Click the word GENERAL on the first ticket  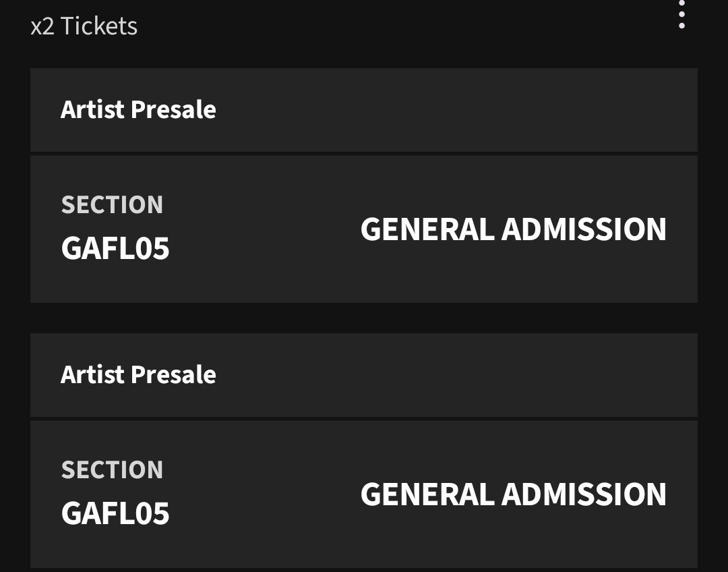point(427,229)
